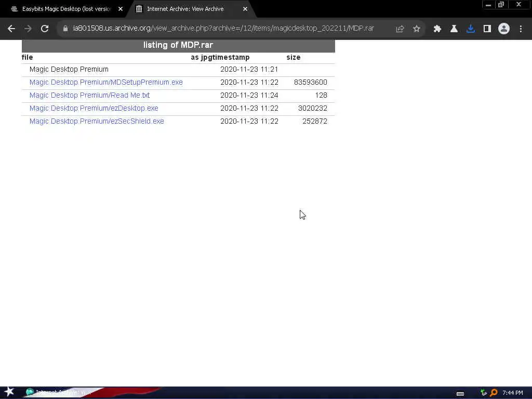Download MDSetupPremium.exe from the listing
The height and width of the screenshot is (399, 532).
(x=106, y=83)
